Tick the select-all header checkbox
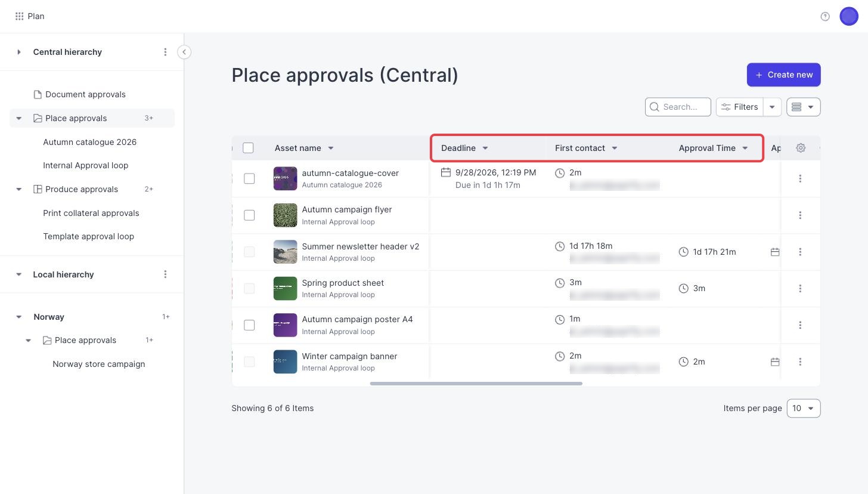The height and width of the screenshot is (494, 868). coord(248,148)
